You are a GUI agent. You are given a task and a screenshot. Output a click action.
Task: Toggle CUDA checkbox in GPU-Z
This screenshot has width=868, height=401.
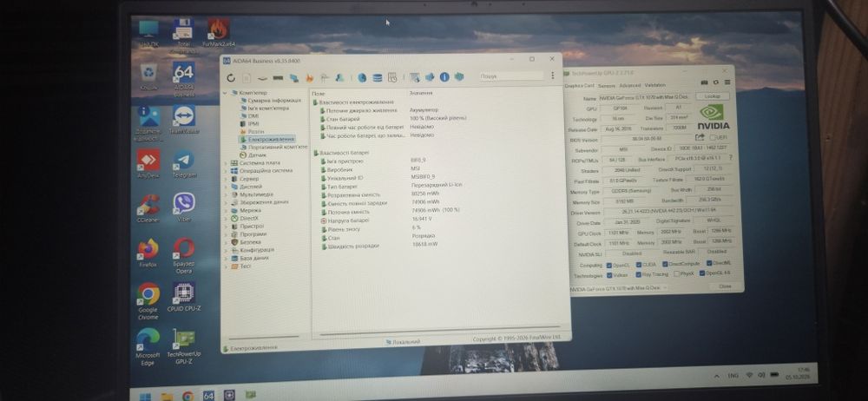(638, 265)
